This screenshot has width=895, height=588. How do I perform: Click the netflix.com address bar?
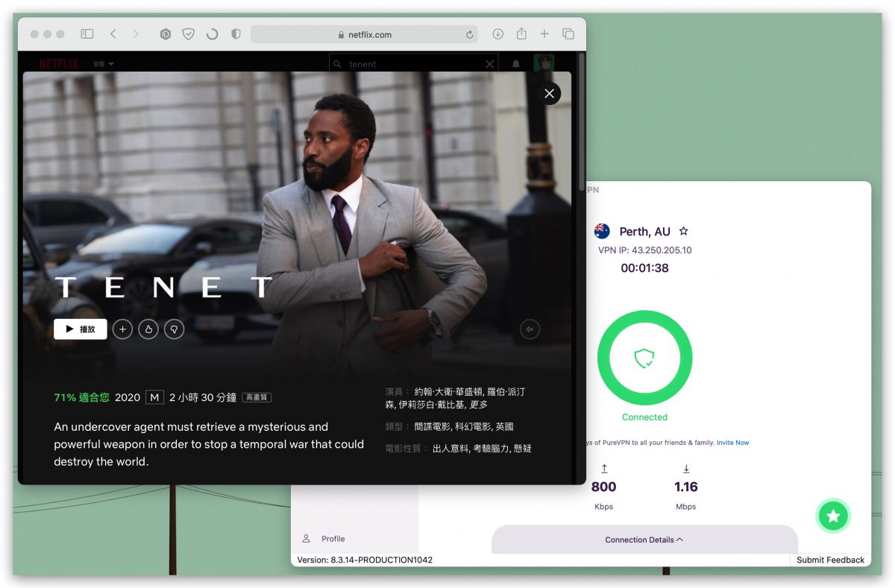[365, 34]
